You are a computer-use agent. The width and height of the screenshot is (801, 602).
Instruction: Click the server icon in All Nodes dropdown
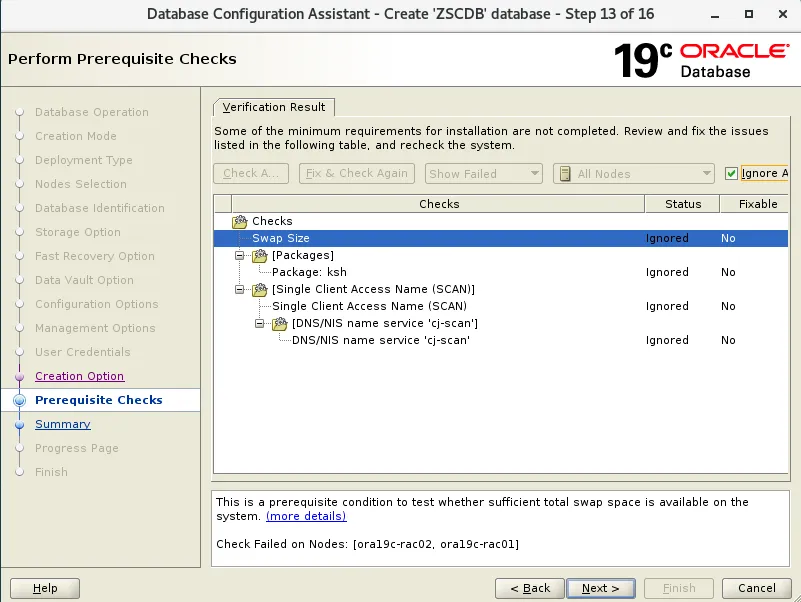pos(565,174)
